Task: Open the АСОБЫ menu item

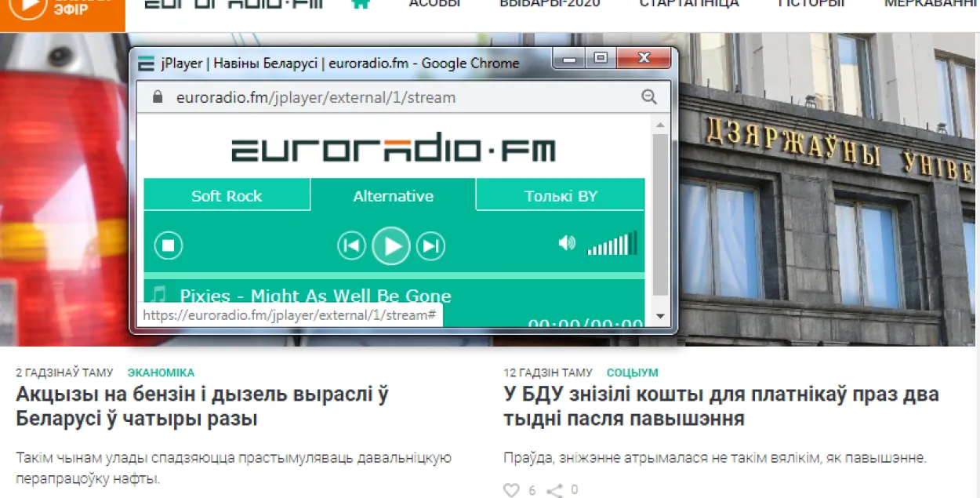Action: (x=434, y=3)
